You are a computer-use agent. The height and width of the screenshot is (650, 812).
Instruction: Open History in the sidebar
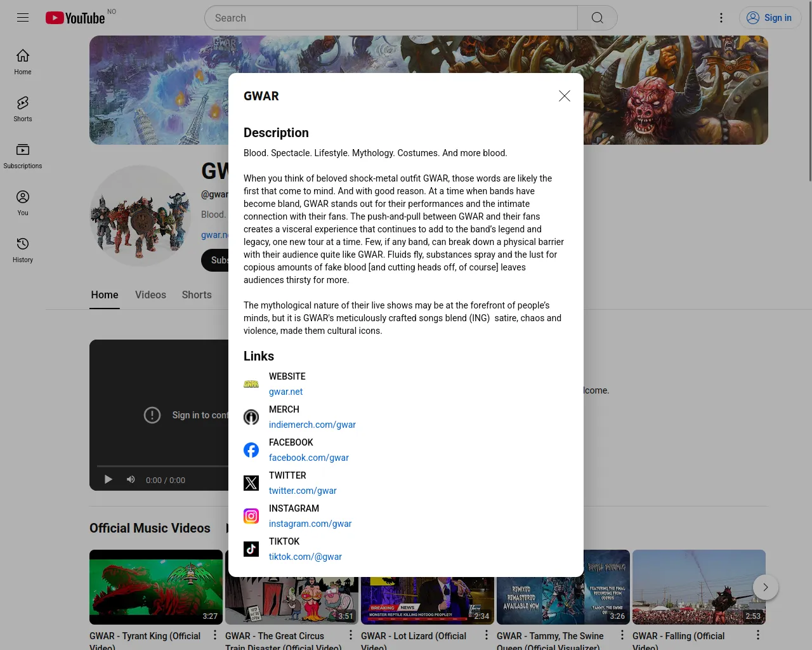(23, 249)
